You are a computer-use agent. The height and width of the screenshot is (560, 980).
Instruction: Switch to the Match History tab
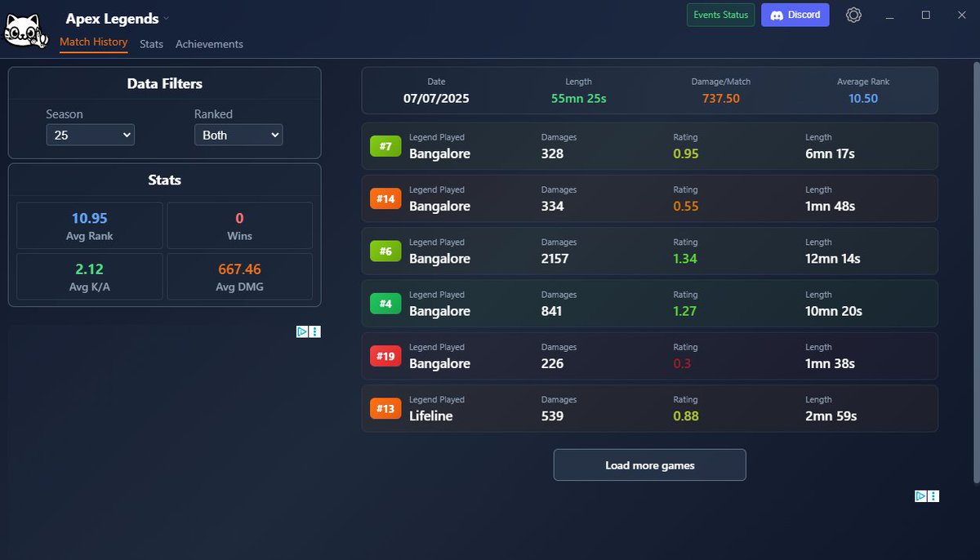pyautogui.click(x=94, y=42)
